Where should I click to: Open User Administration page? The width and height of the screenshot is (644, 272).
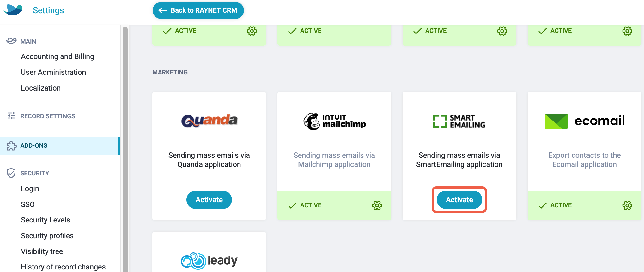tap(53, 72)
